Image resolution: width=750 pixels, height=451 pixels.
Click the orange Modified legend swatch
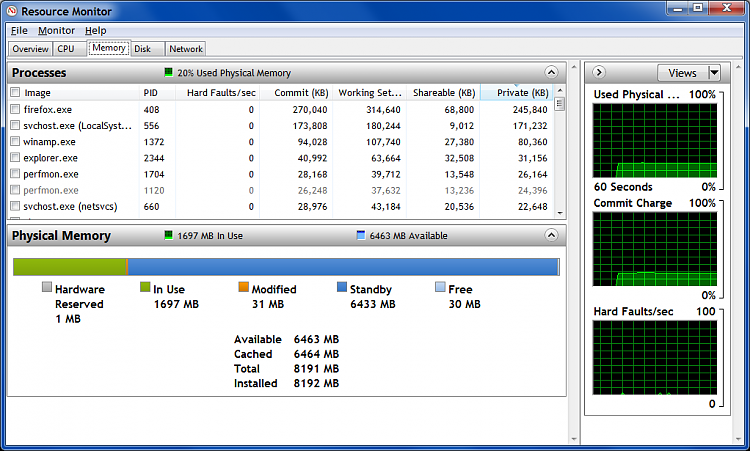pos(243,287)
